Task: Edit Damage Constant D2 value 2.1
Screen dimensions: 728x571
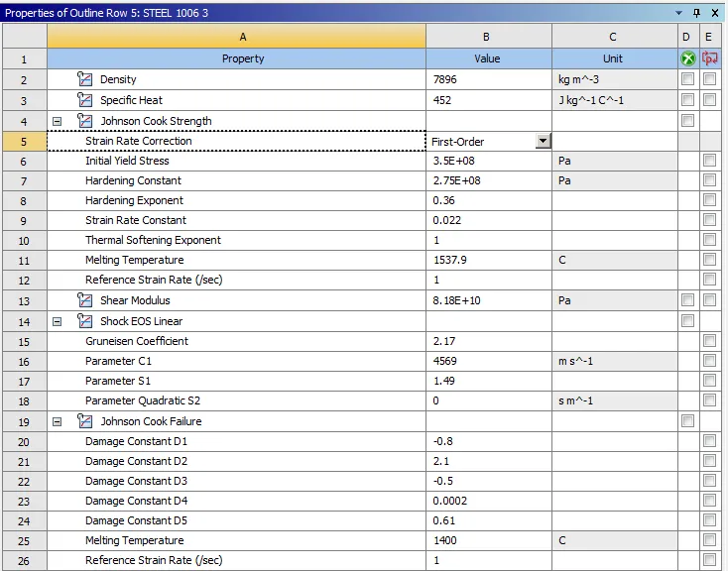Action: pos(489,461)
